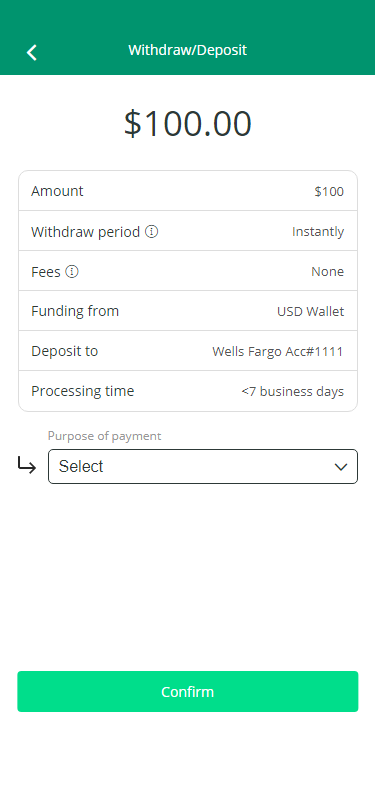The width and height of the screenshot is (375, 812).
Task: Click the Instantly value
Action: 318,232
